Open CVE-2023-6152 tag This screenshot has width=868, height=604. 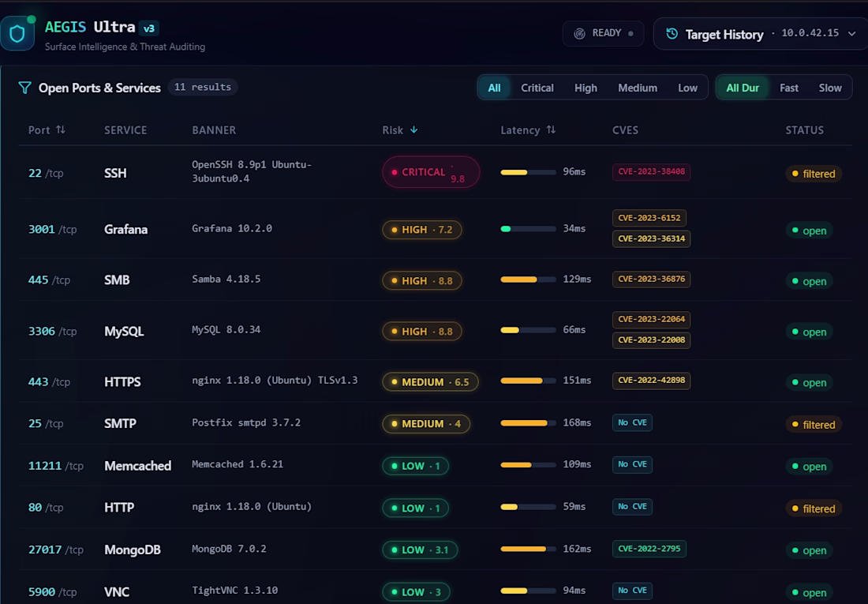click(649, 218)
